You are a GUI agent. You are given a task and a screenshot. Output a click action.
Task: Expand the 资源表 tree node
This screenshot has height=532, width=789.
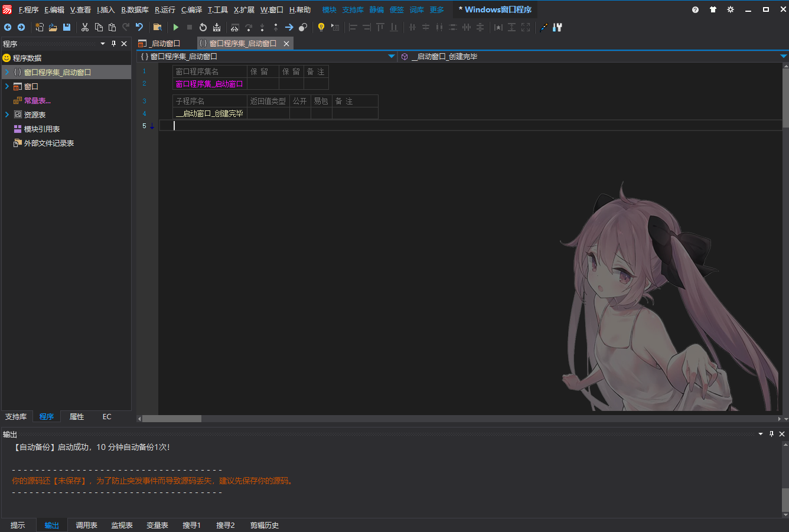[x=7, y=115]
